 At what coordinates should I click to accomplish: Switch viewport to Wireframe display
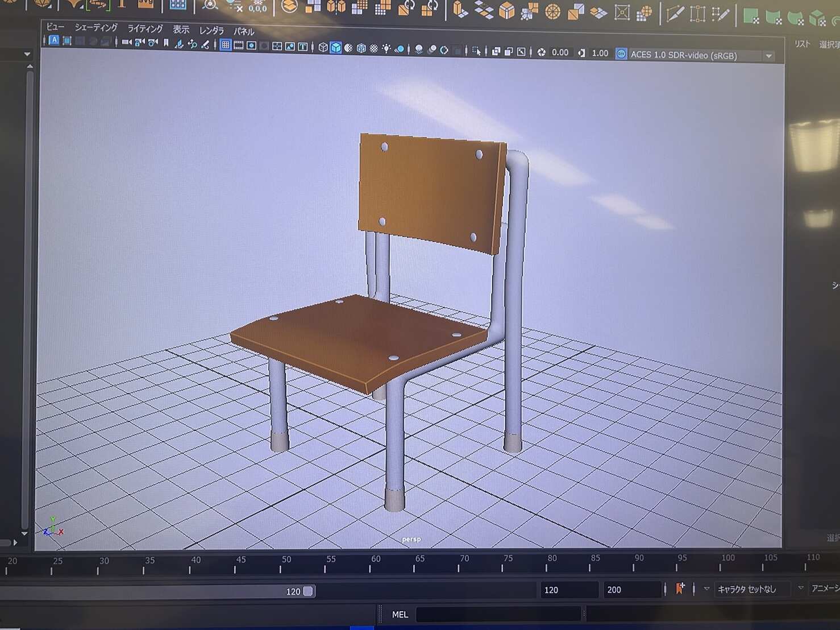323,47
